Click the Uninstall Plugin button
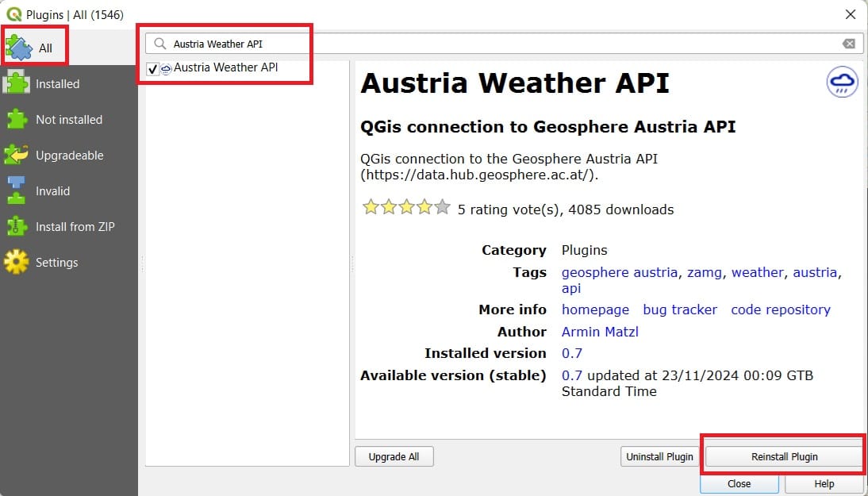The width and height of the screenshot is (868, 496). (660, 456)
